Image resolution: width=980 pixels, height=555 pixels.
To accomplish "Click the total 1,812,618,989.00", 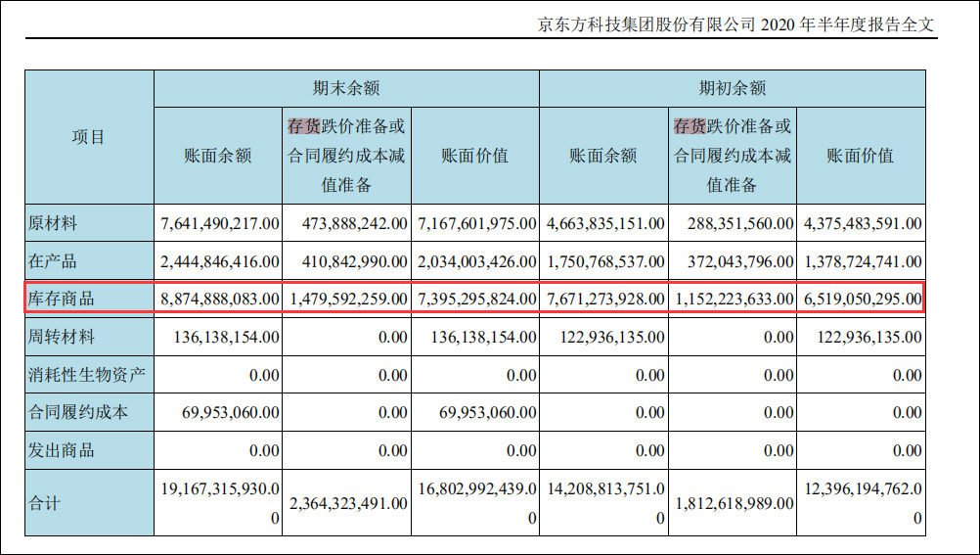I will [735, 503].
